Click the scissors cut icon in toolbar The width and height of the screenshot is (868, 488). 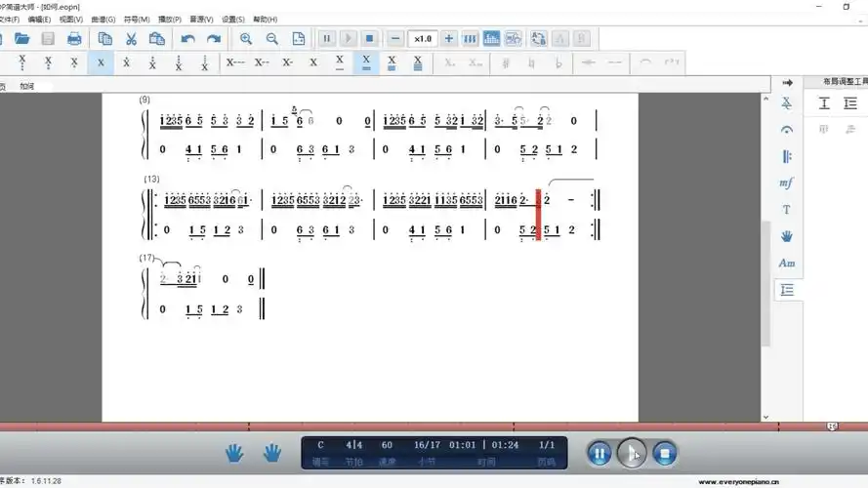pos(131,39)
